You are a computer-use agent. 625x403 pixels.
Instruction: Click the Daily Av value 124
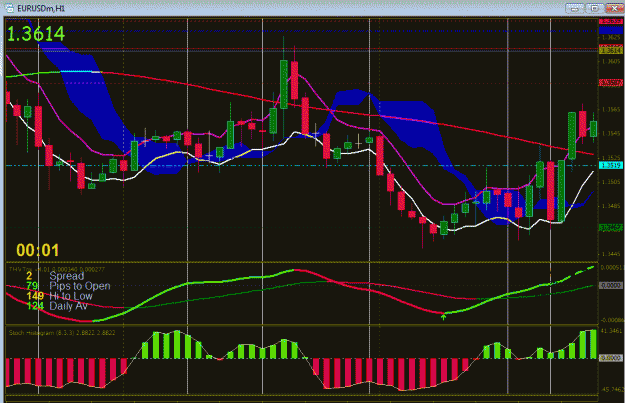tap(35, 306)
